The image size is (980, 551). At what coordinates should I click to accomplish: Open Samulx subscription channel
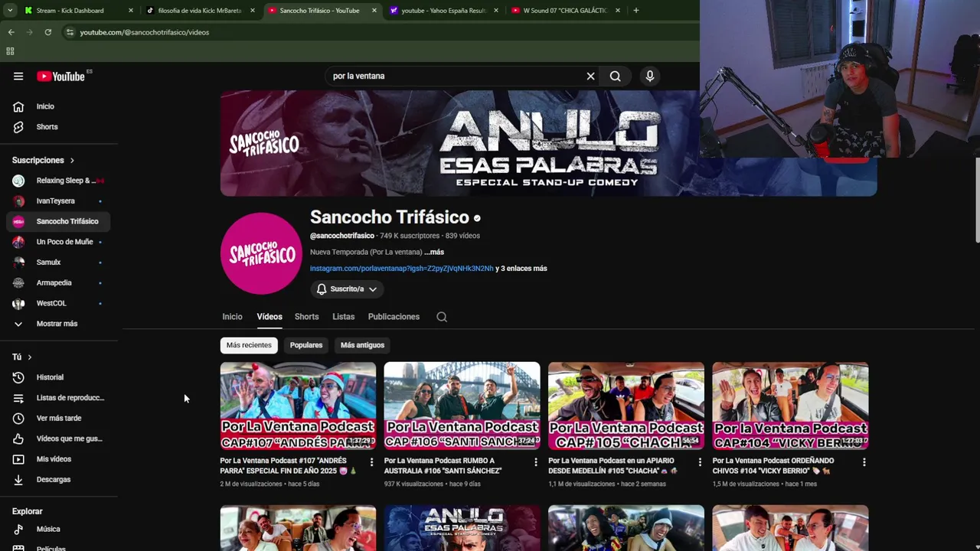58,262
